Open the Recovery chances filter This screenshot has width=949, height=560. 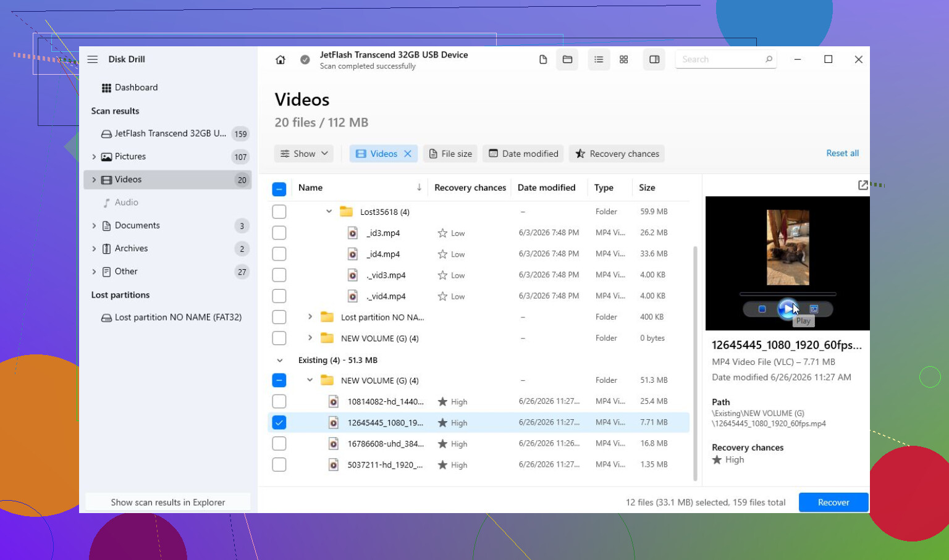point(617,154)
